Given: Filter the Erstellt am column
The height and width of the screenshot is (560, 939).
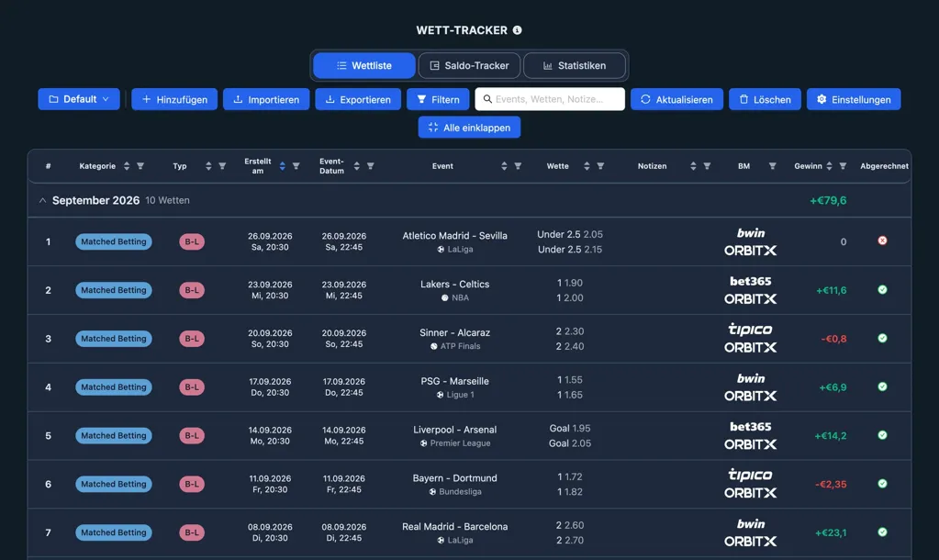Looking at the screenshot, I should click(296, 166).
